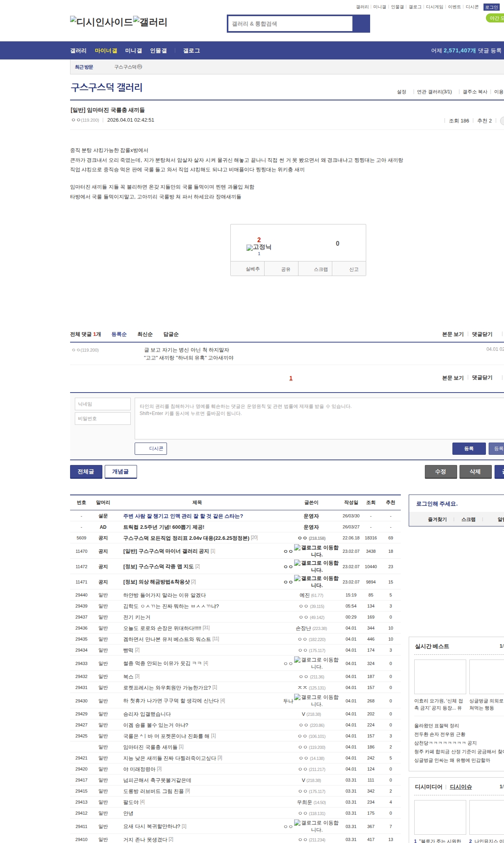Open the ad post 트릭컬 2.5주년 기념
Viewport: 504px width, 843px height.
(x=164, y=527)
